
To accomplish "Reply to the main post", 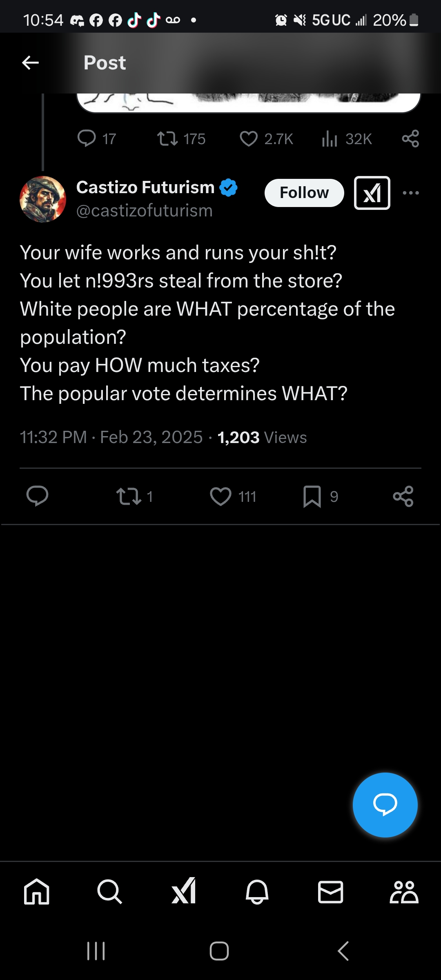I will 38,496.
